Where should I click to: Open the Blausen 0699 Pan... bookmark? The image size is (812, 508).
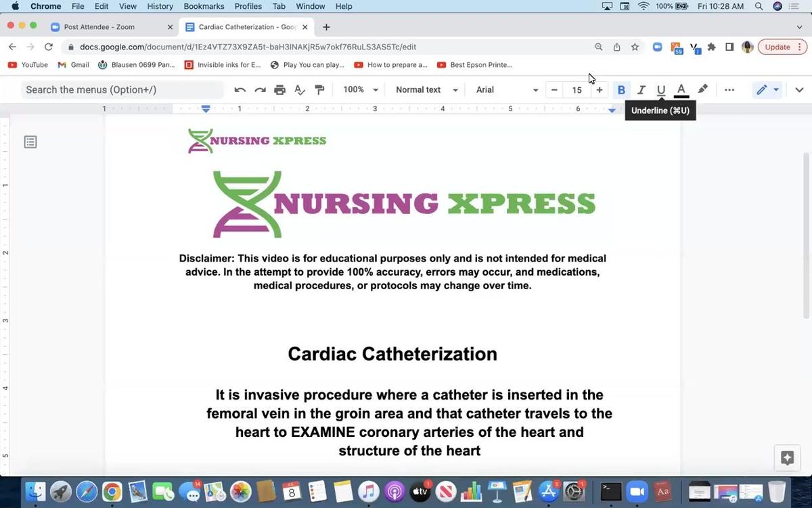137,65
